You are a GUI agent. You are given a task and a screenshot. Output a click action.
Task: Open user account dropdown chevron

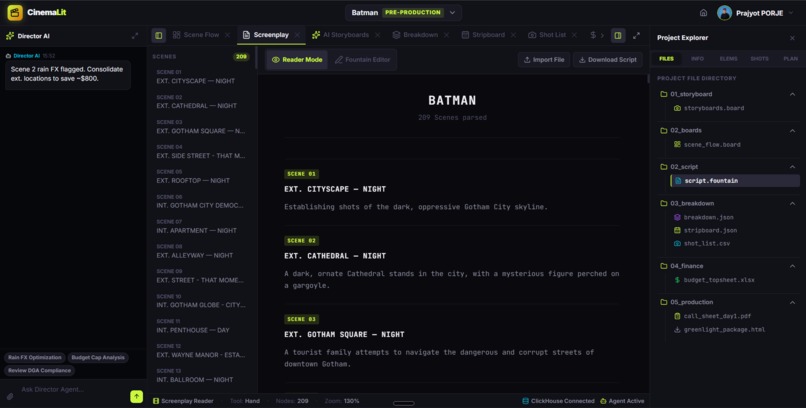point(791,13)
